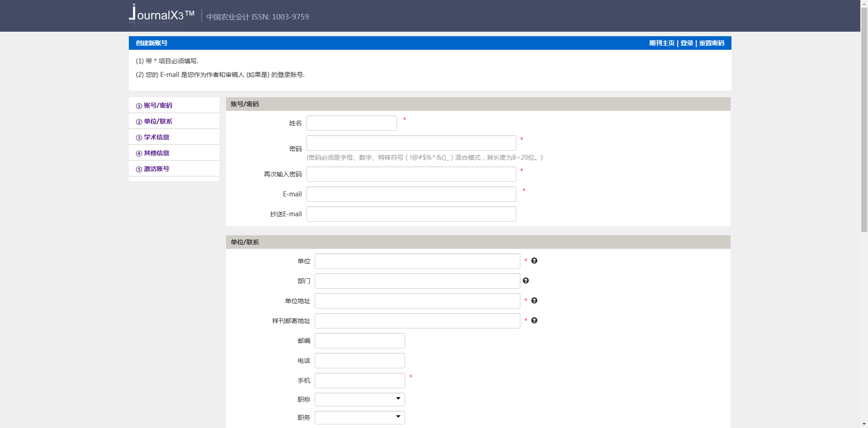The width and height of the screenshot is (868, 428).
Task: Navigate to 激活账号 step in sidebar
Action: tap(156, 169)
